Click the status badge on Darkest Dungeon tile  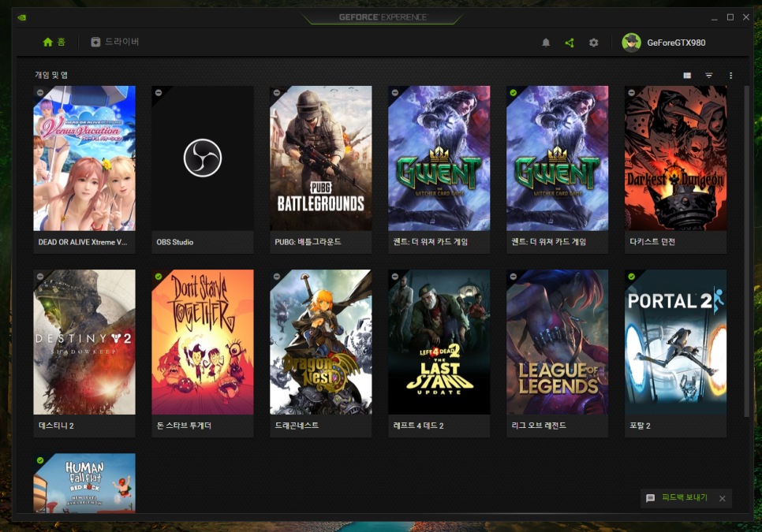(x=631, y=92)
